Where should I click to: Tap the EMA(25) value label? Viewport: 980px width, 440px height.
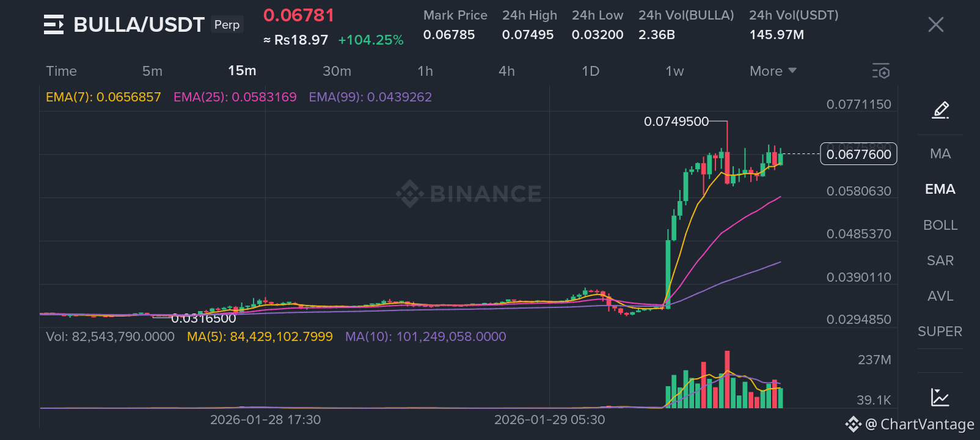tap(235, 97)
